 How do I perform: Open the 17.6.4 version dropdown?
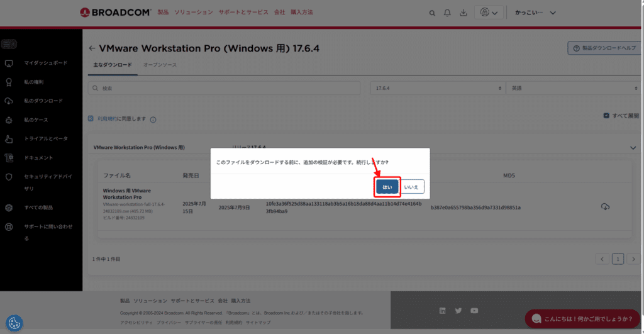438,88
